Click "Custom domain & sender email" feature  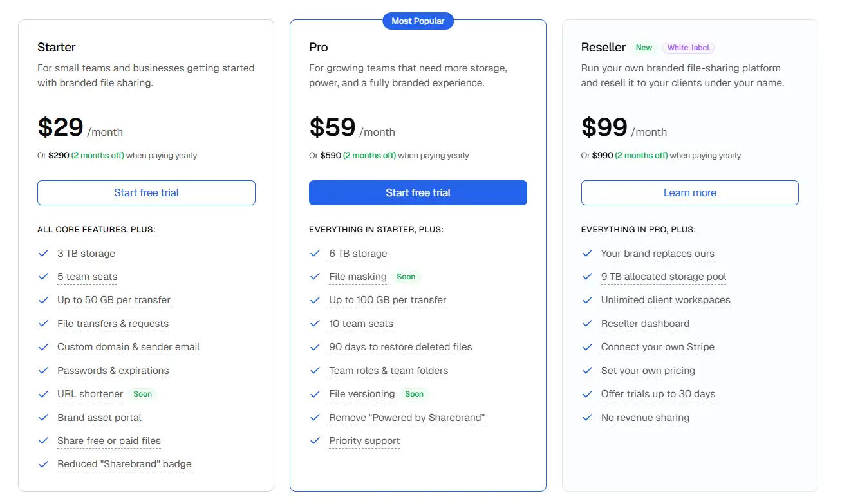pos(128,347)
